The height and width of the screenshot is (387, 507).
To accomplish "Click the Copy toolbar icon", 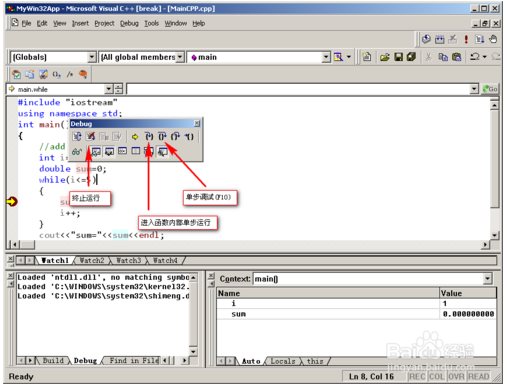I will pyautogui.click(x=443, y=57).
